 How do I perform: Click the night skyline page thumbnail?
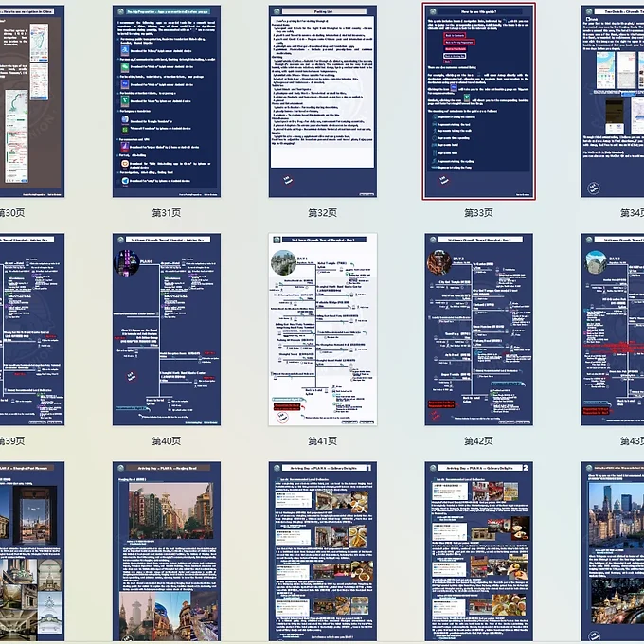tap(614, 554)
